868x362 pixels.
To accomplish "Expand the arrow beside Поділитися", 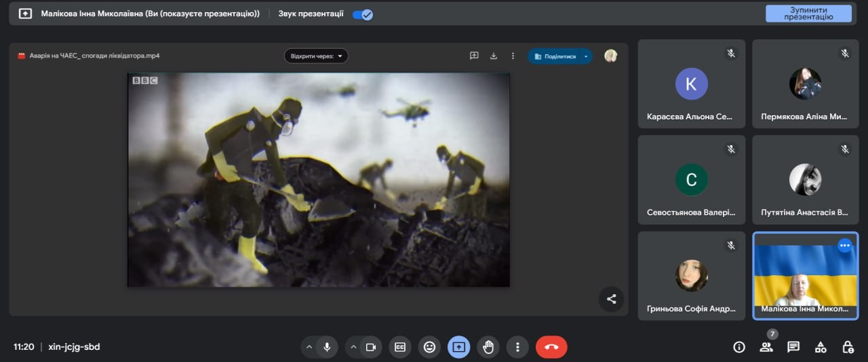I will click(x=586, y=56).
